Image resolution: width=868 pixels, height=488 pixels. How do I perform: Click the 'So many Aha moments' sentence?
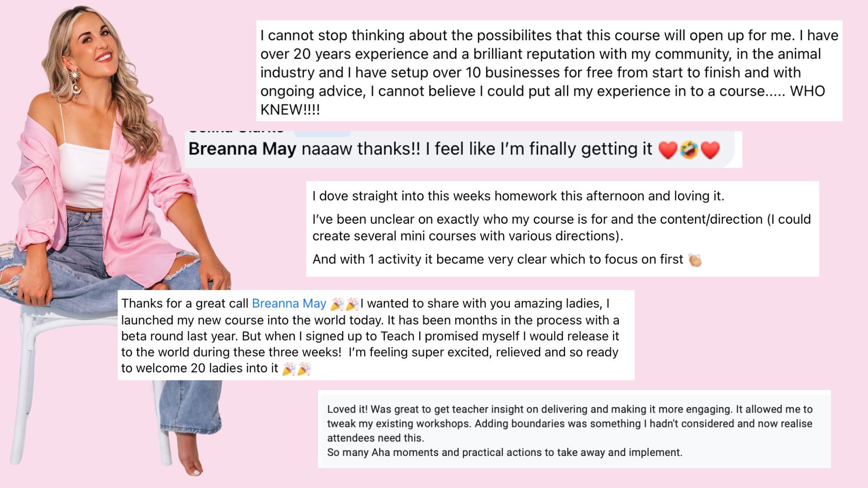click(505, 452)
